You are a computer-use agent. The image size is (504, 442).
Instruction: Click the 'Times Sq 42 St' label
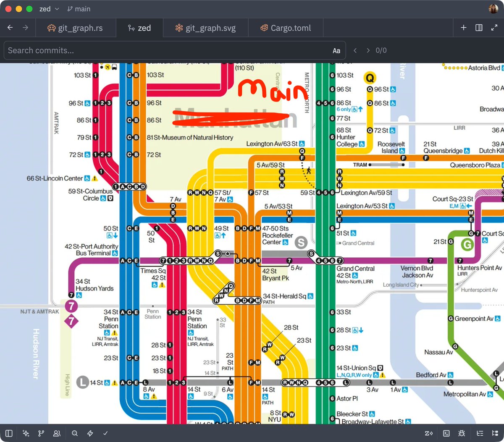coord(153,274)
